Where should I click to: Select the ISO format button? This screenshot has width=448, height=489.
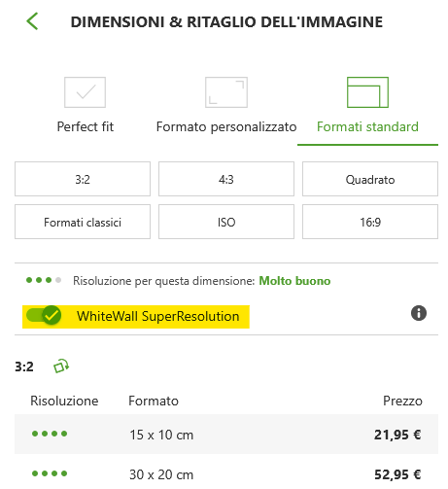[226, 222]
